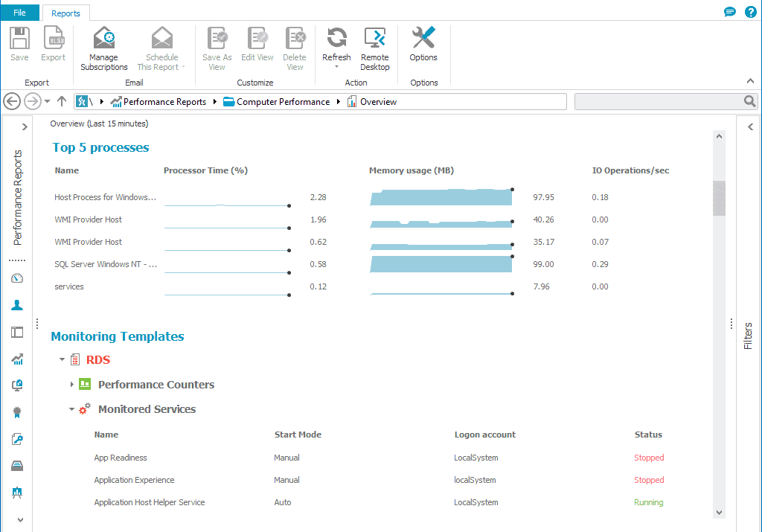Open the drive sidebar icon

[17, 466]
